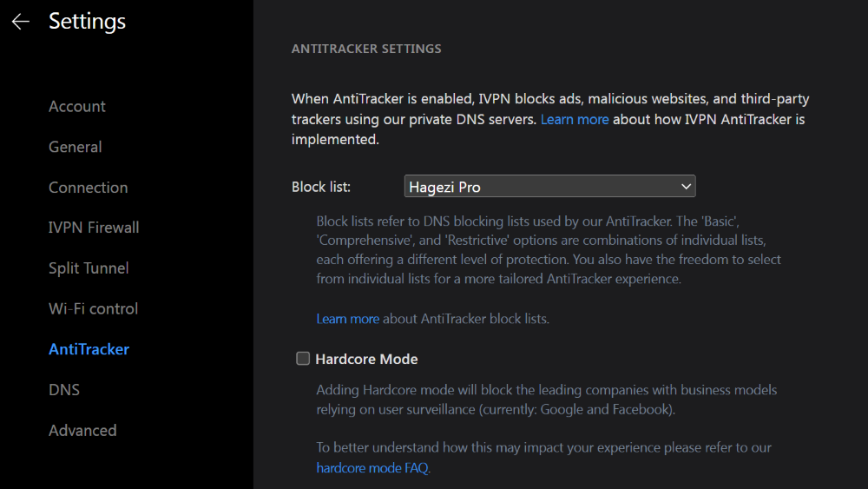Click the ANTITRACKER SETTINGS heading
Viewport: 868px width, 489px height.
pos(366,49)
